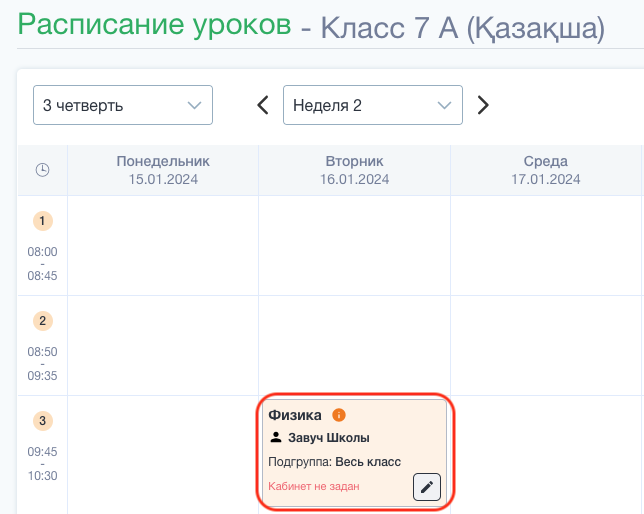
Task: Click the red 'Кабинет не задан' warning
Action: click(314, 486)
